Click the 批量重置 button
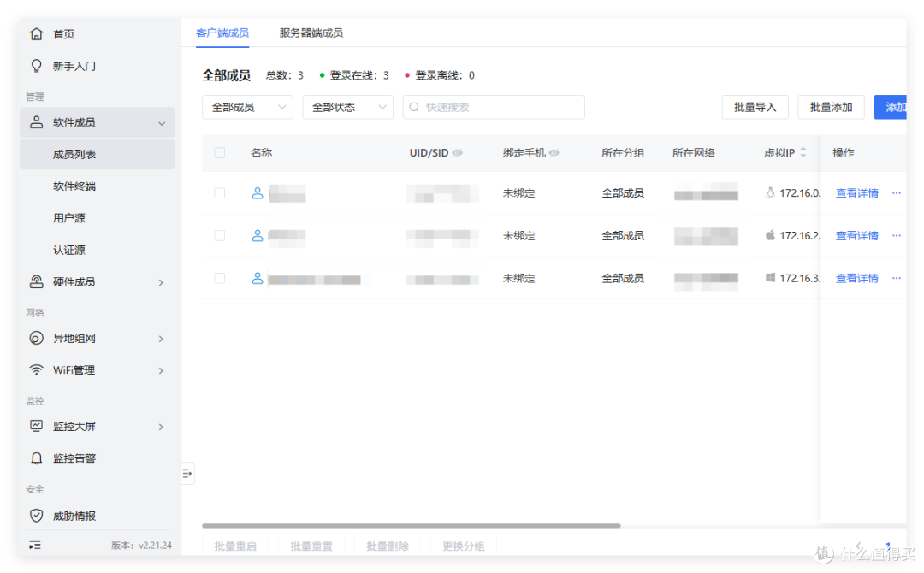Image resolution: width=924 pixels, height=573 pixels. tap(311, 546)
